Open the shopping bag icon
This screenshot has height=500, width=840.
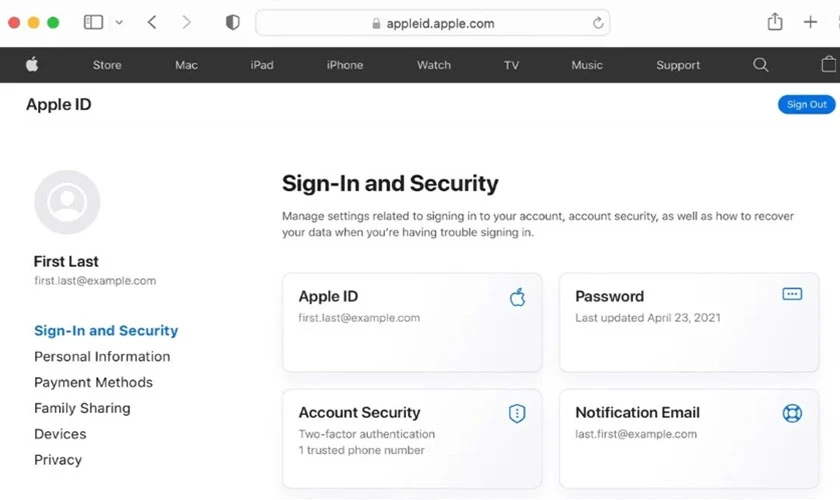click(x=829, y=64)
